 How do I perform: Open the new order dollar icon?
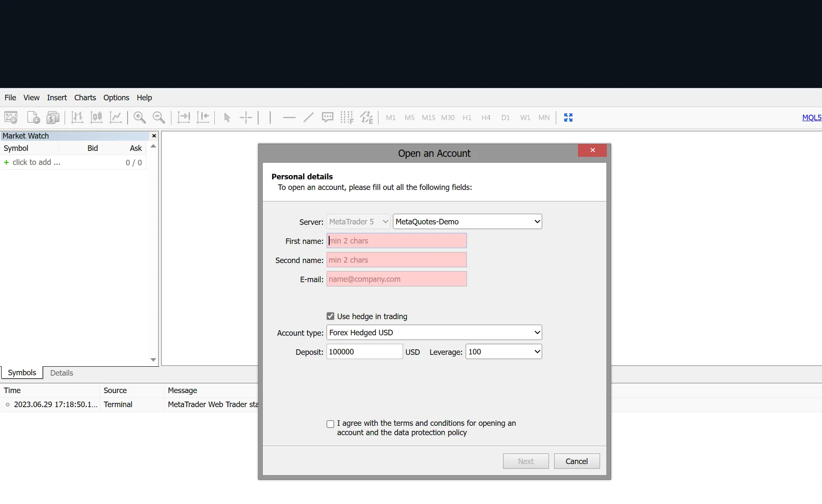(x=53, y=117)
